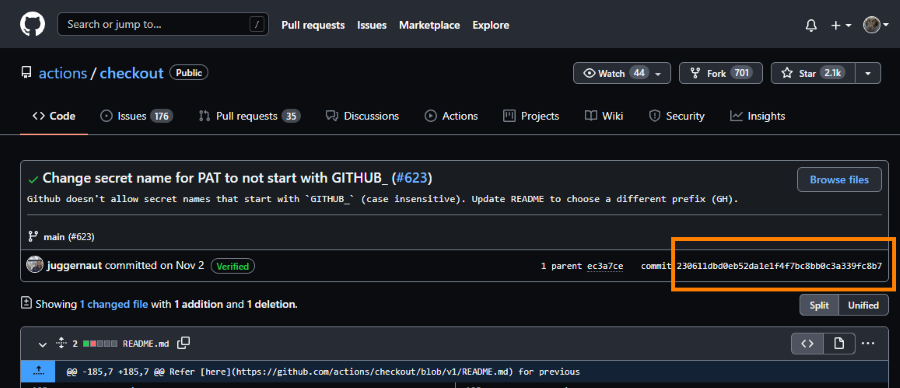
Task: Open the checkout repository link
Action: pos(131,73)
